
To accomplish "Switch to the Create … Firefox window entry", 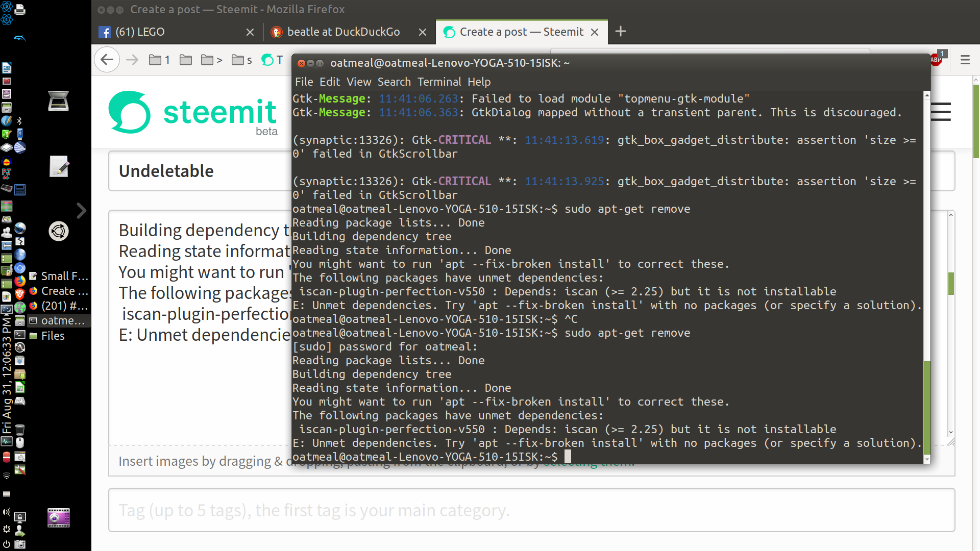I will coord(59,291).
